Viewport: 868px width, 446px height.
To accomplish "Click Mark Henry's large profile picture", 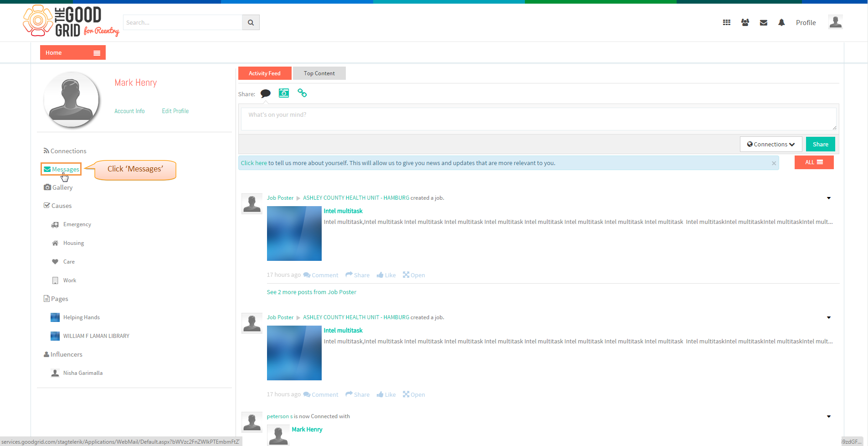I will (71, 99).
